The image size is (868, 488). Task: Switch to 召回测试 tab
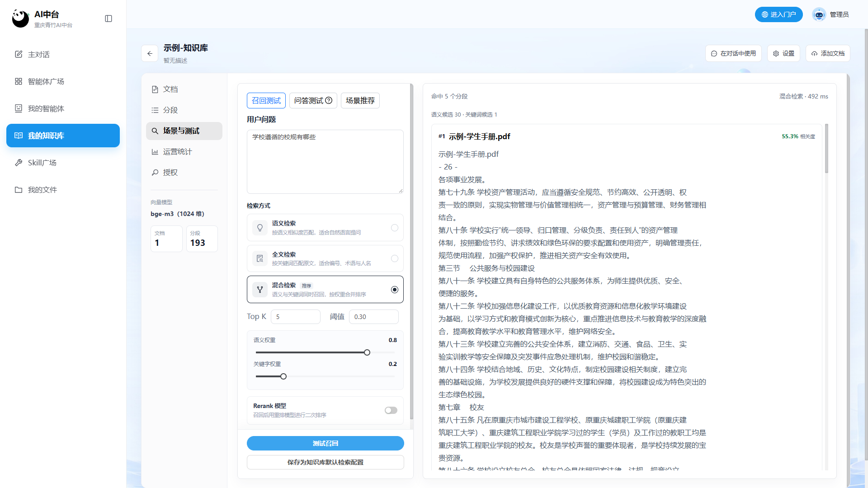tap(266, 100)
